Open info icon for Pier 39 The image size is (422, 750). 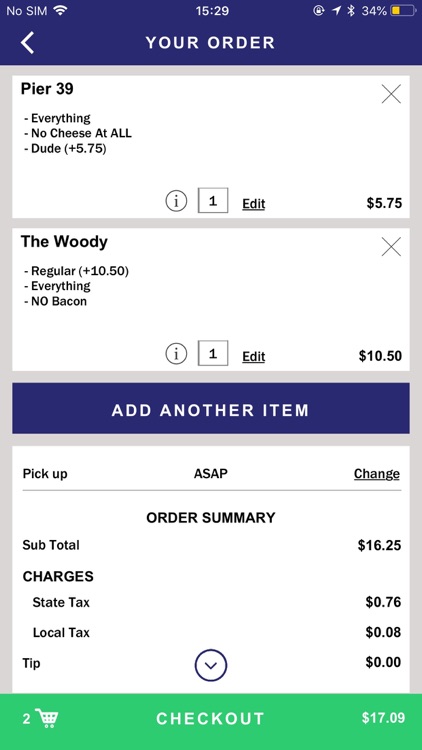click(176, 202)
